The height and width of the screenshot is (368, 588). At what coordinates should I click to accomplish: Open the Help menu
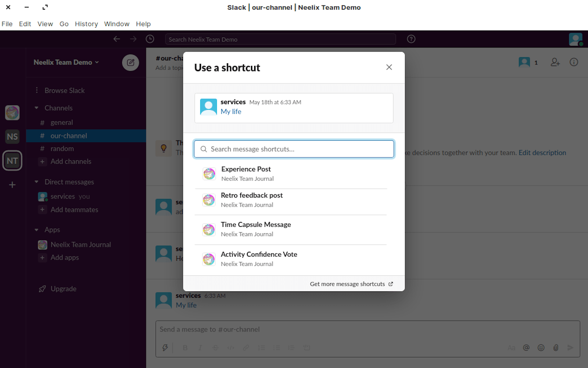click(143, 24)
